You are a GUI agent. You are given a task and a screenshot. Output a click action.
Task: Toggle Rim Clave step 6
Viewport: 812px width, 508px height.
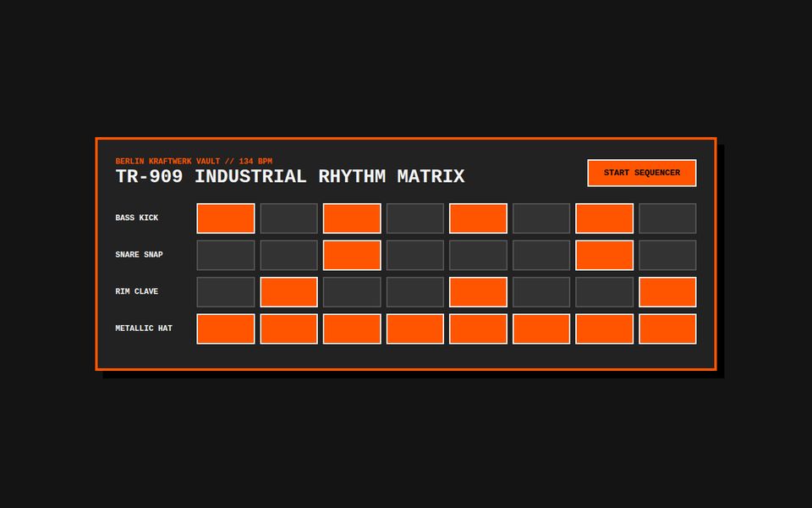coord(541,292)
